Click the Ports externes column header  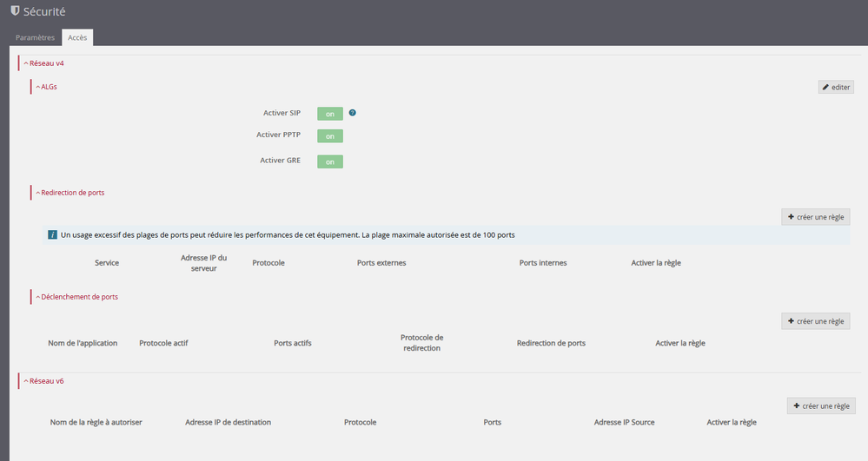click(x=381, y=263)
